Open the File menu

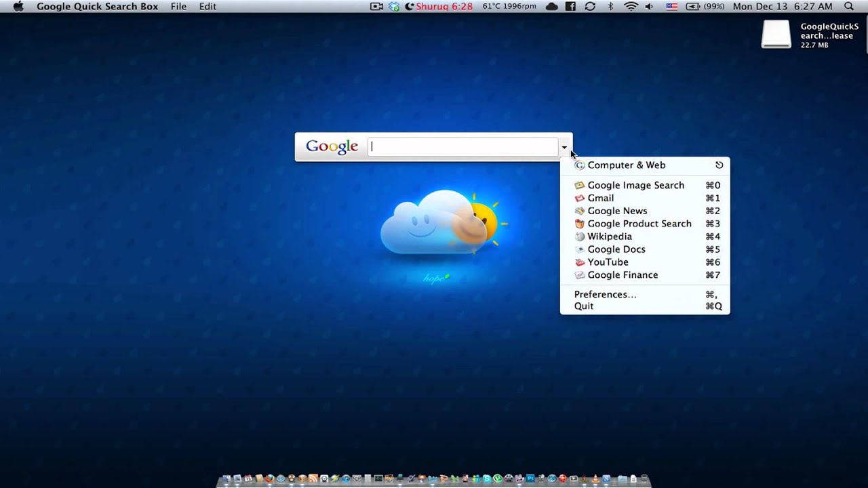pyautogui.click(x=178, y=6)
